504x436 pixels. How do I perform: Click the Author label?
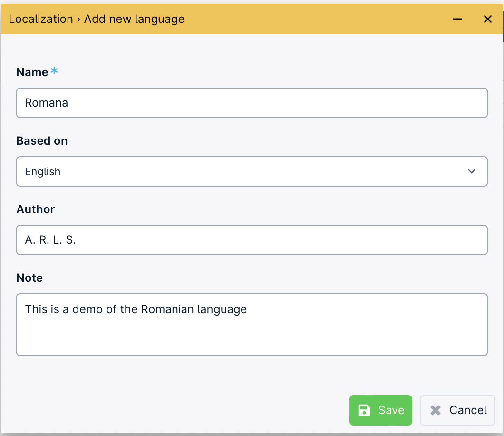35,209
